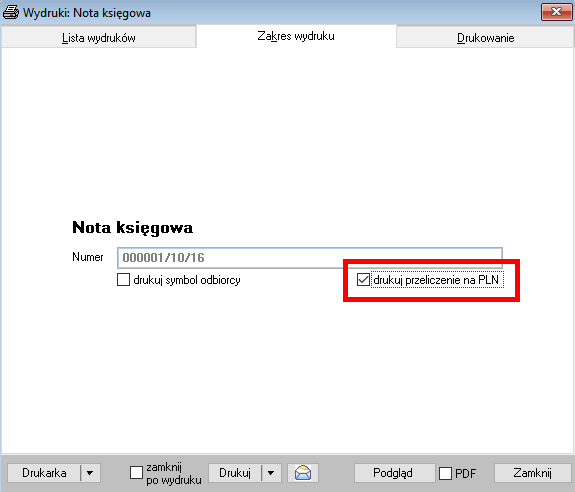Toggle zamknij po wydruku checkbox
This screenshot has width=575, height=492.
click(136, 473)
